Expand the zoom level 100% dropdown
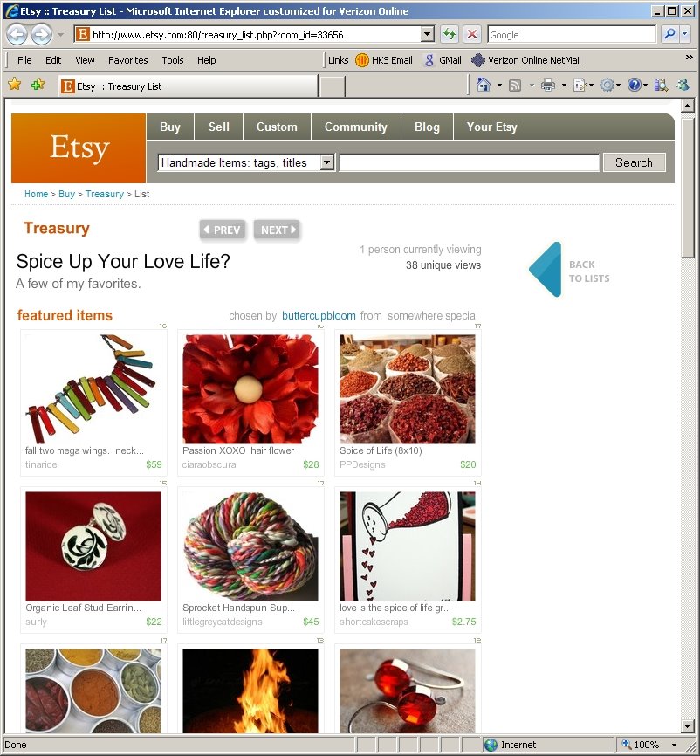700x756 pixels. coord(674,745)
